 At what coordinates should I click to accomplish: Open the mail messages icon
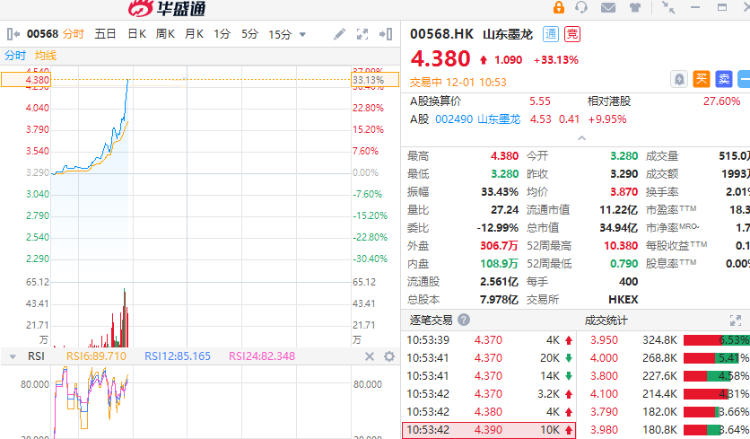[x=608, y=8]
